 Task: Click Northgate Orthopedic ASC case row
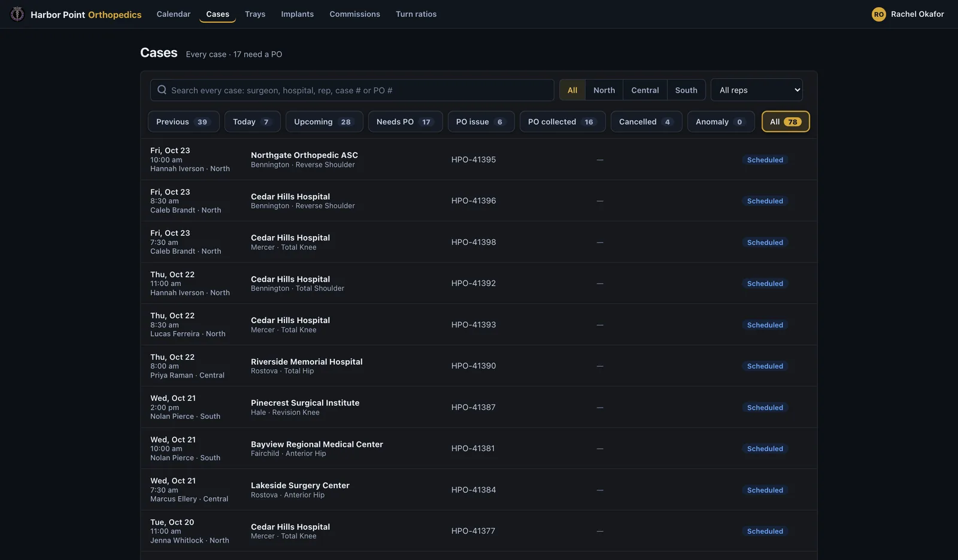pyautogui.click(x=479, y=160)
